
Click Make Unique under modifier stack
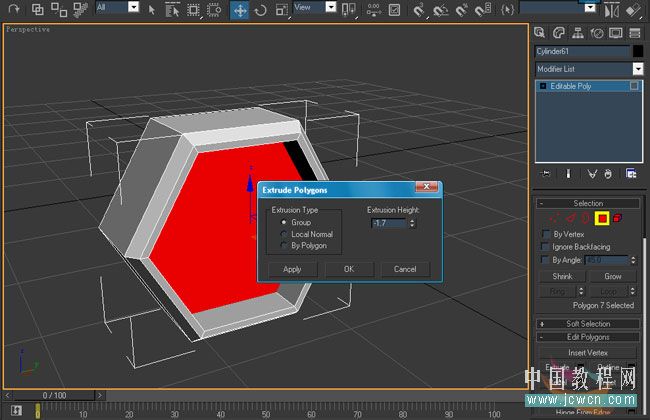[x=592, y=174]
